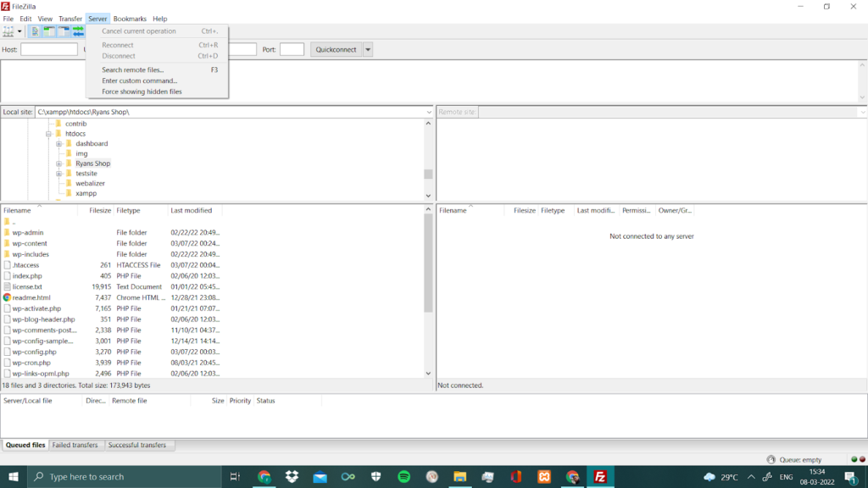The width and height of the screenshot is (868, 488).
Task: Open the View menu
Action: [x=45, y=19]
